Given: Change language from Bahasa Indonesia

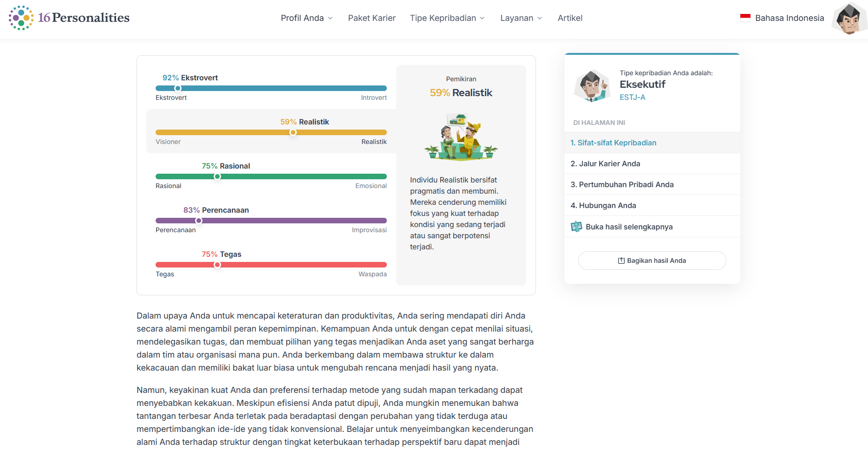Looking at the screenshot, I should (x=789, y=18).
